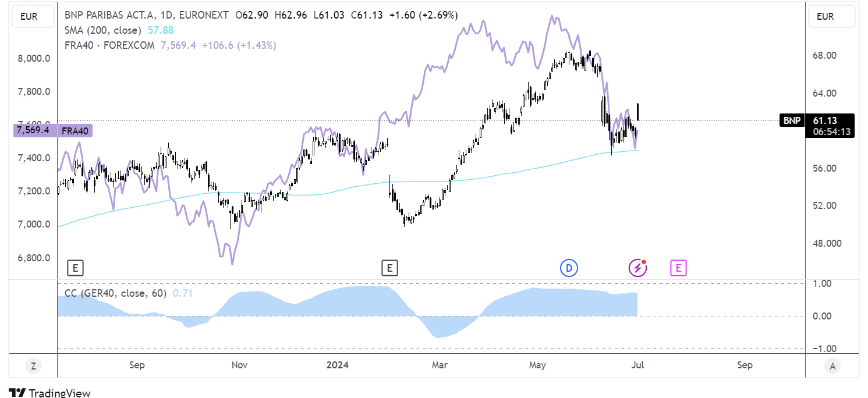
Task: Click the SMA value 57.88
Action: pos(161,30)
